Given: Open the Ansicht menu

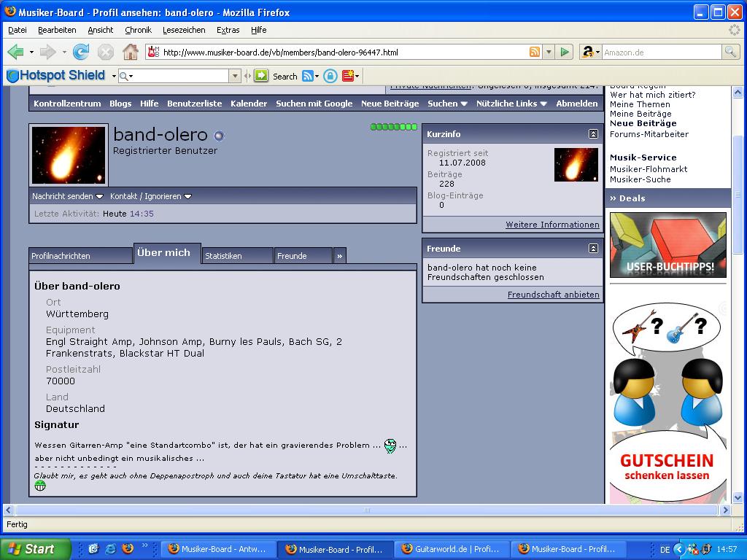Looking at the screenshot, I should (101, 30).
